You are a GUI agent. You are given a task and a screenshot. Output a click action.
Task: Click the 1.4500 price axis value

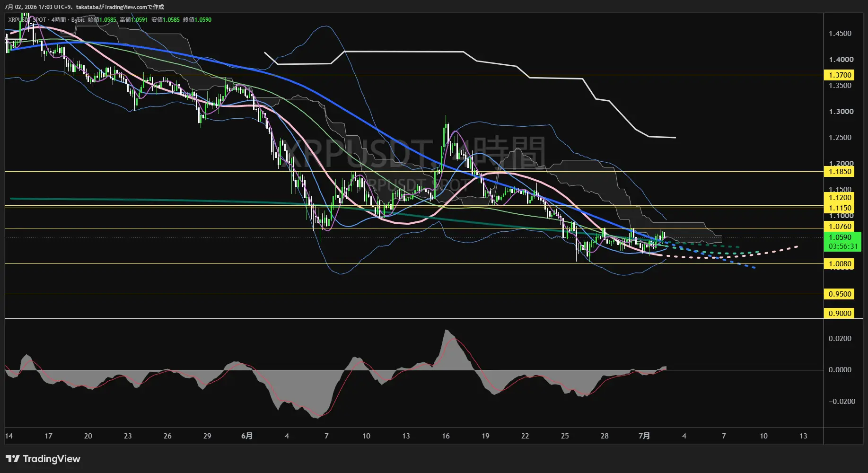pyautogui.click(x=840, y=34)
